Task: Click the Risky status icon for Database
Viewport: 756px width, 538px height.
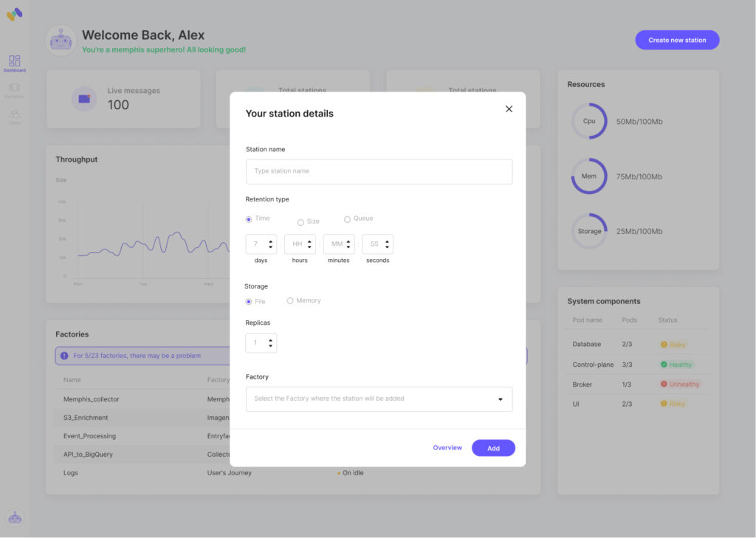Action: (x=664, y=345)
